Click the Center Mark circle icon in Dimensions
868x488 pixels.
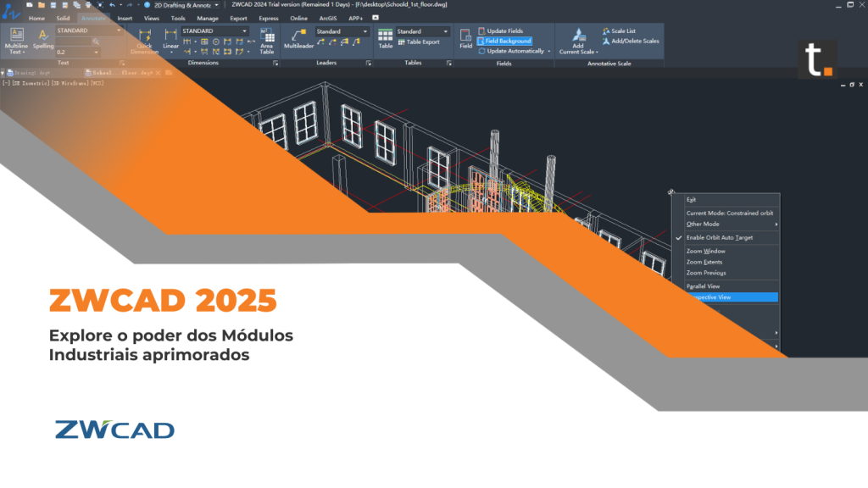click(x=216, y=42)
